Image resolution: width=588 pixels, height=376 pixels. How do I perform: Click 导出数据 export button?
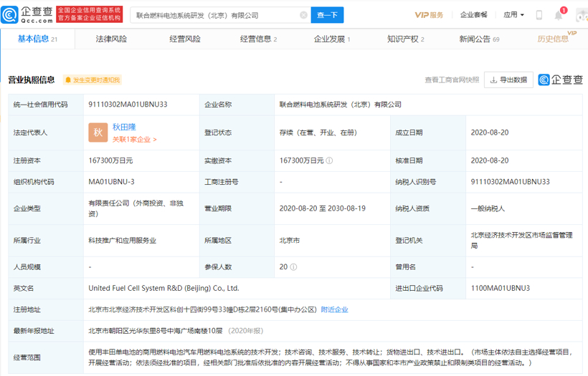click(x=508, y=79)
